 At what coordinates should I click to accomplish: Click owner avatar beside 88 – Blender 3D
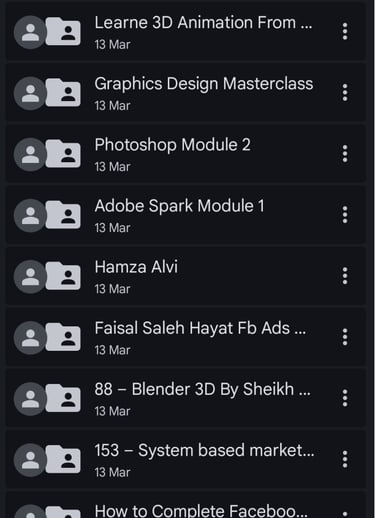click(x=30, y=399)
